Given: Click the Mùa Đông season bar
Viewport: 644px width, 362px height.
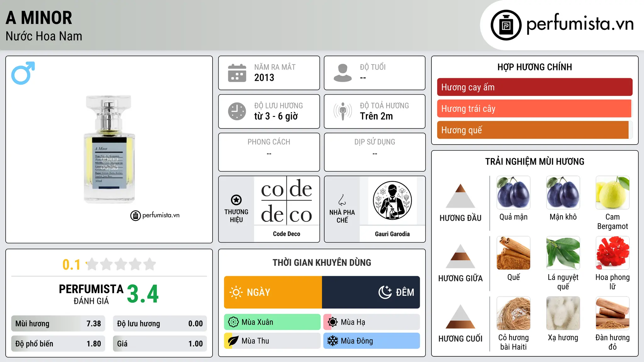Looking at the screenshot, I should click(372, 341).
